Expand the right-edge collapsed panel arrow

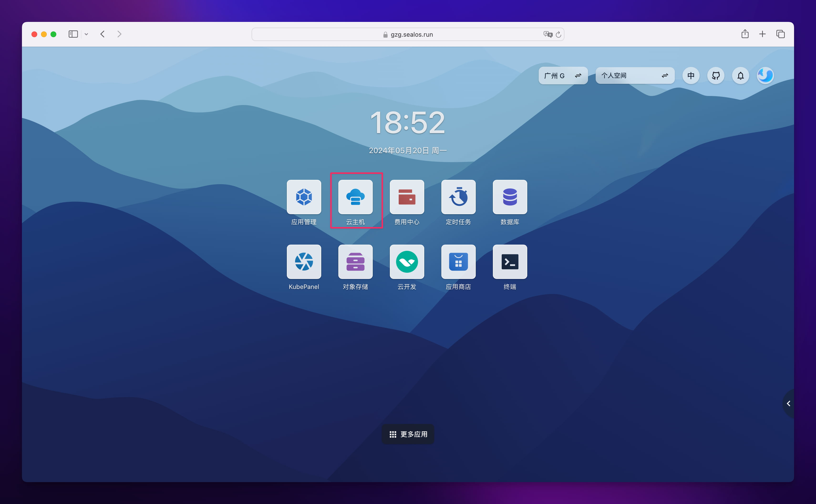point(788,403)
